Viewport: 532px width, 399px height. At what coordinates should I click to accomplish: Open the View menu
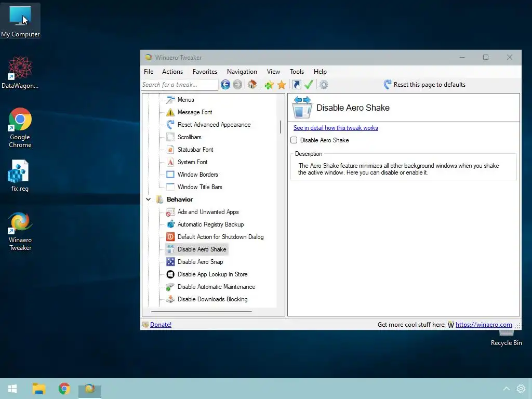tap(273, 72)
